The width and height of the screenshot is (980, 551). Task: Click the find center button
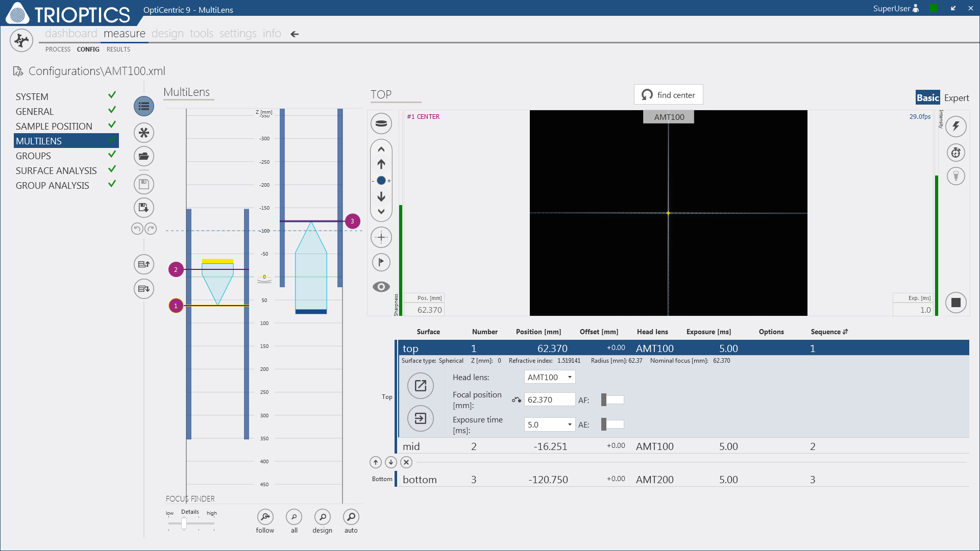tap(668, 94)
